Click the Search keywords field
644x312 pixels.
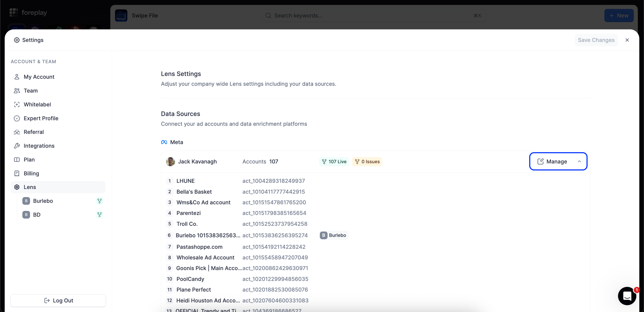click(x=374, y=16)
